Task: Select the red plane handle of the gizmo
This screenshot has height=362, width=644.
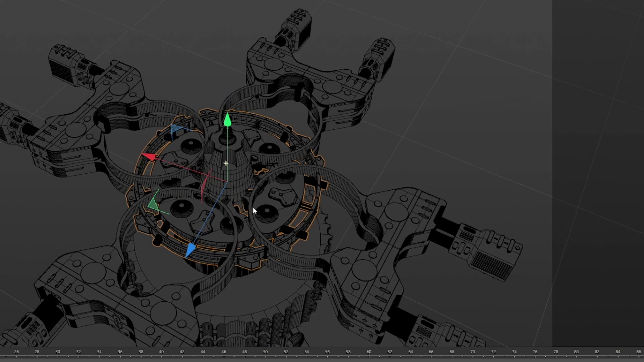Action: [203, 186]
